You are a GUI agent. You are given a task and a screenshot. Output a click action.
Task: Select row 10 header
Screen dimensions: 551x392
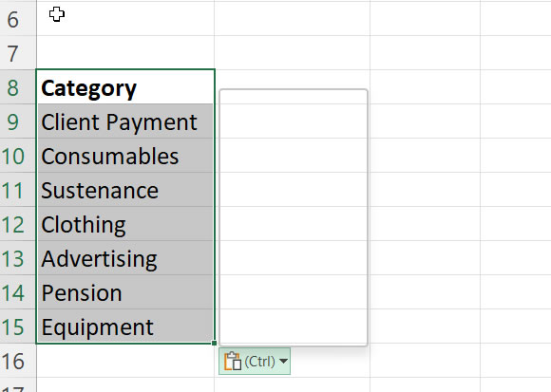17,156
